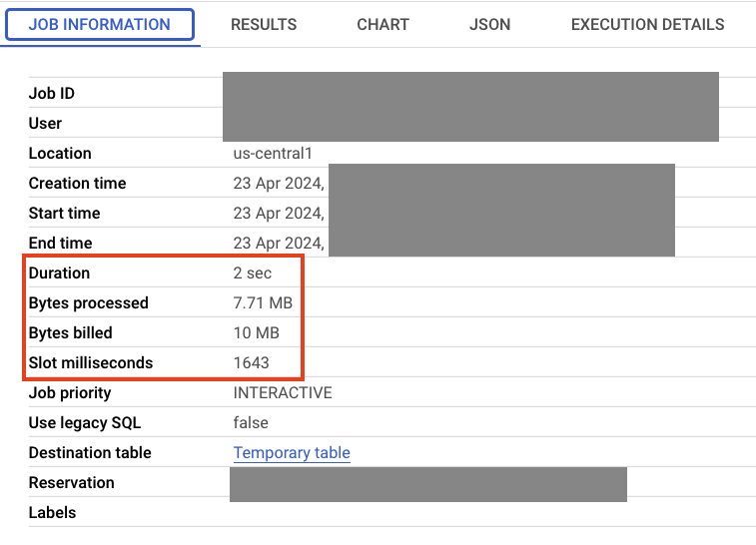756x545 pixels.
Task: Select the End time row label
Action: (60, 244)
